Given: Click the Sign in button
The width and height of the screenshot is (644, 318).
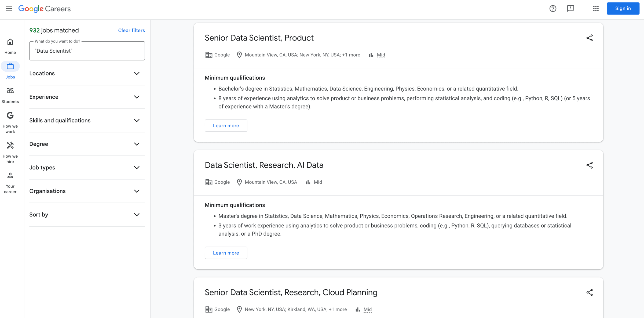Looking at the screenshot, I should coord(623,9).
